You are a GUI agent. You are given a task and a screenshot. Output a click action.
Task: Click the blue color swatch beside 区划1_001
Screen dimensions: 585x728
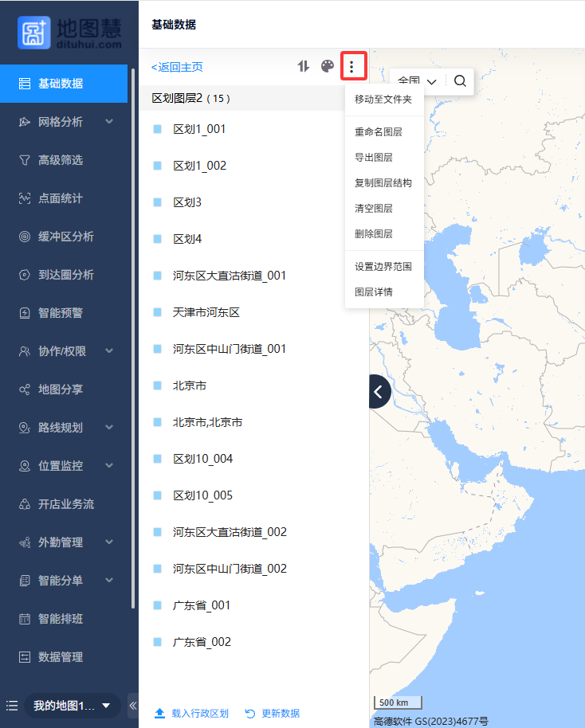point(158,129)
